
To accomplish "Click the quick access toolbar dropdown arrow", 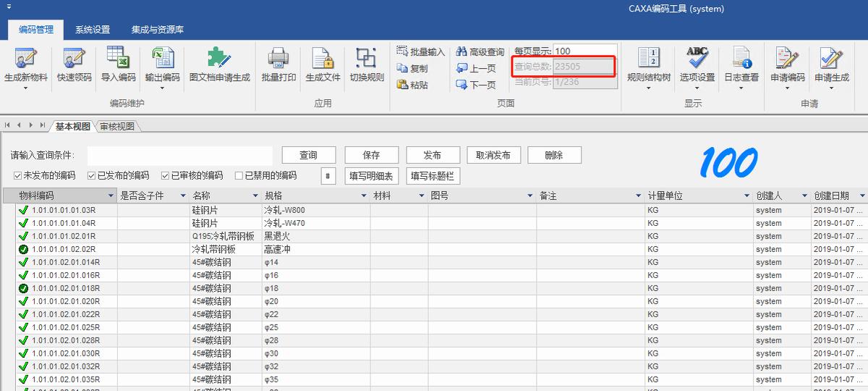I will coord(9,7).
